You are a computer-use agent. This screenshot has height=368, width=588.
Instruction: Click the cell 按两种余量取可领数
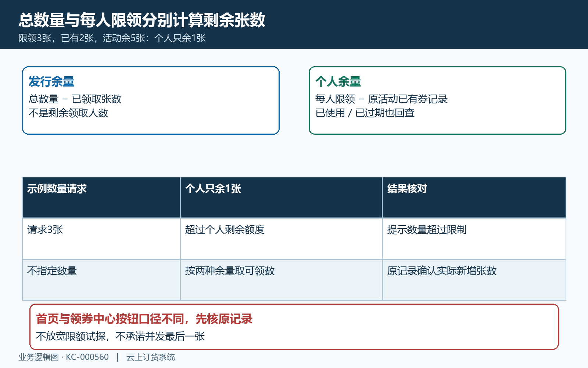point(281,280)
